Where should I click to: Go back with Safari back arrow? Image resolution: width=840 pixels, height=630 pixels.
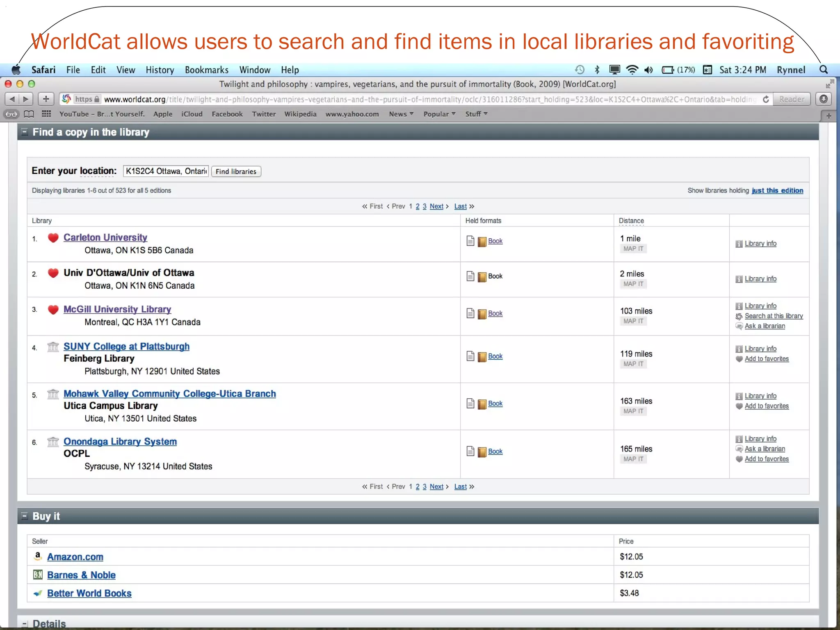click(x=12, y=99)
